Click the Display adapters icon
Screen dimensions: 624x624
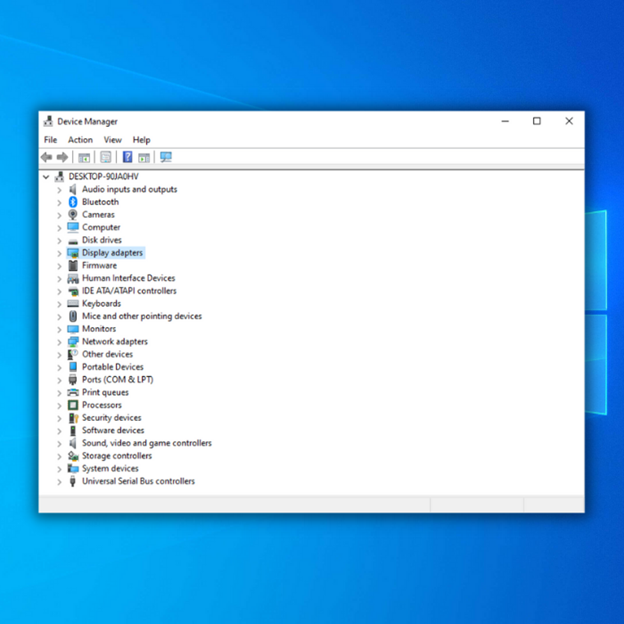coord(73,253)
